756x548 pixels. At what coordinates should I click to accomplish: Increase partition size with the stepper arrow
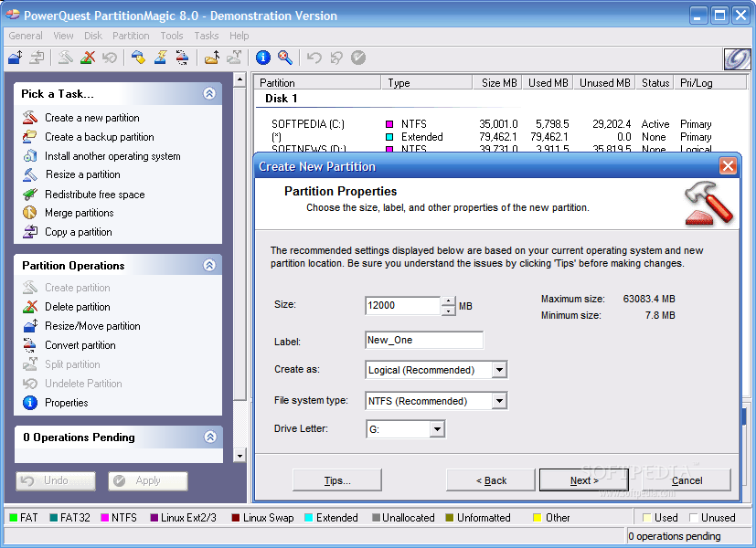point(448,300)
